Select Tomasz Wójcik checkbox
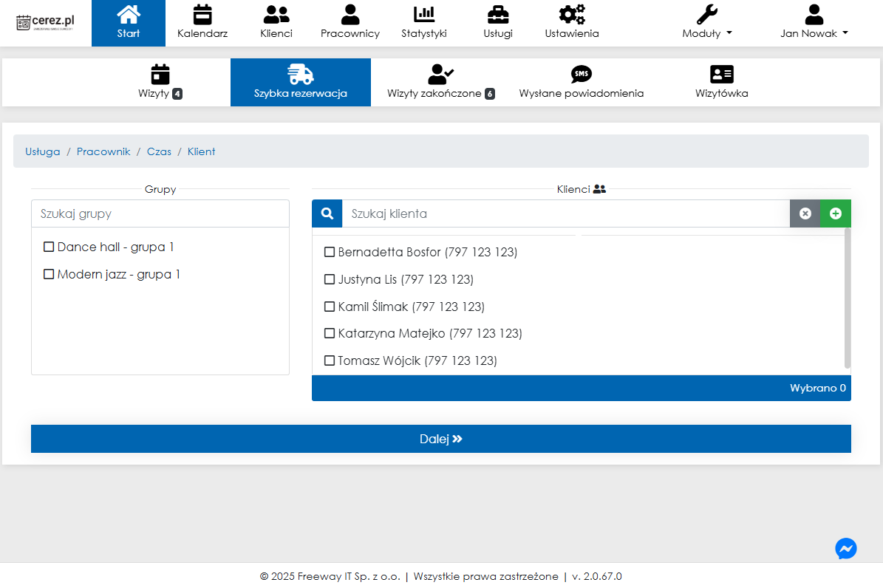883x588 pixels. (330, 360)
